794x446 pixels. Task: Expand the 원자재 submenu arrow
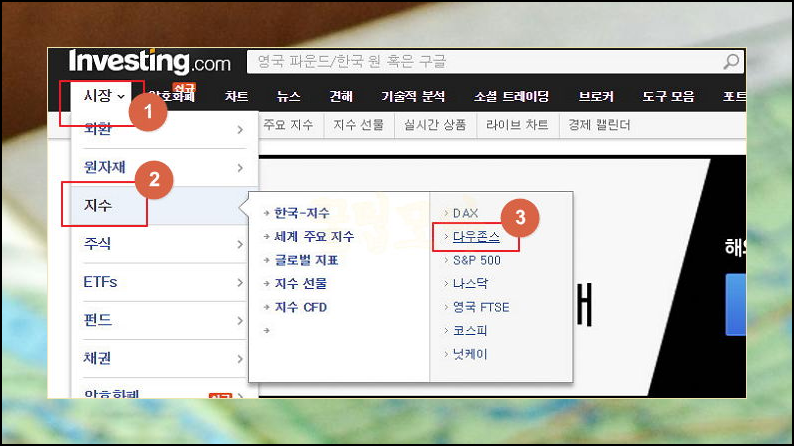pyautogui.click(x=240, y=168)
